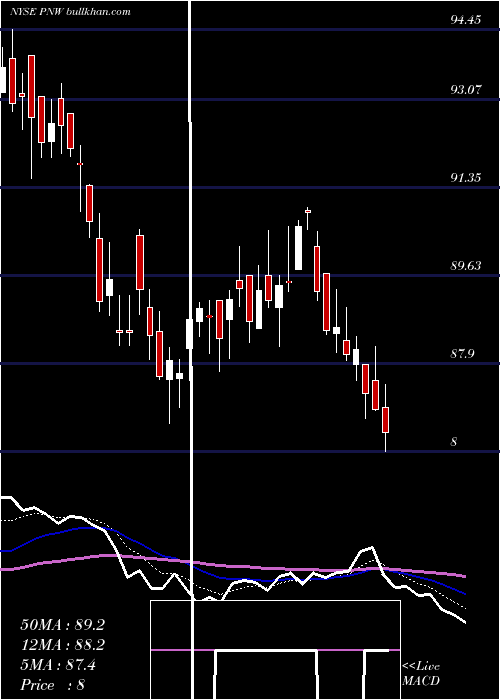This screenshot has width=500, height=700.
Task: Select the 94.45 price axis label
Action: click(x=466, y=20)
